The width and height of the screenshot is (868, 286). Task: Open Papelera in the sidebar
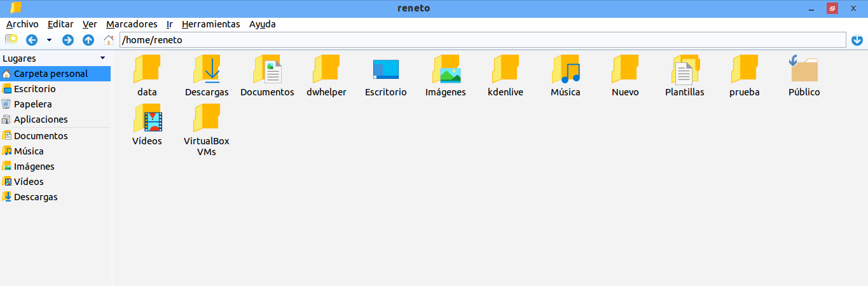click(x=55, y=104)
